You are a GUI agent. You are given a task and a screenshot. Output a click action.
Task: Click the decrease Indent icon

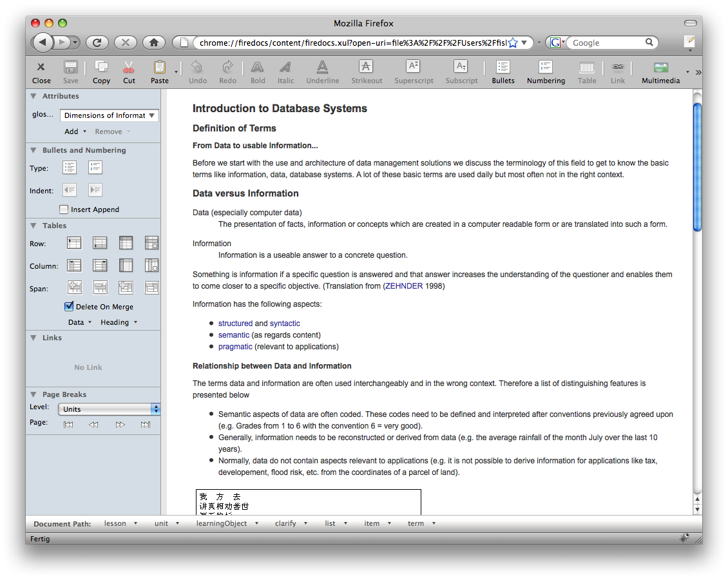coord(70,190)
